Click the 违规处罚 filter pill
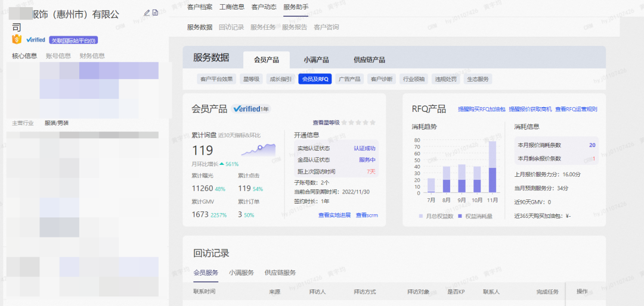644x306 pixels. click(446, 79)
